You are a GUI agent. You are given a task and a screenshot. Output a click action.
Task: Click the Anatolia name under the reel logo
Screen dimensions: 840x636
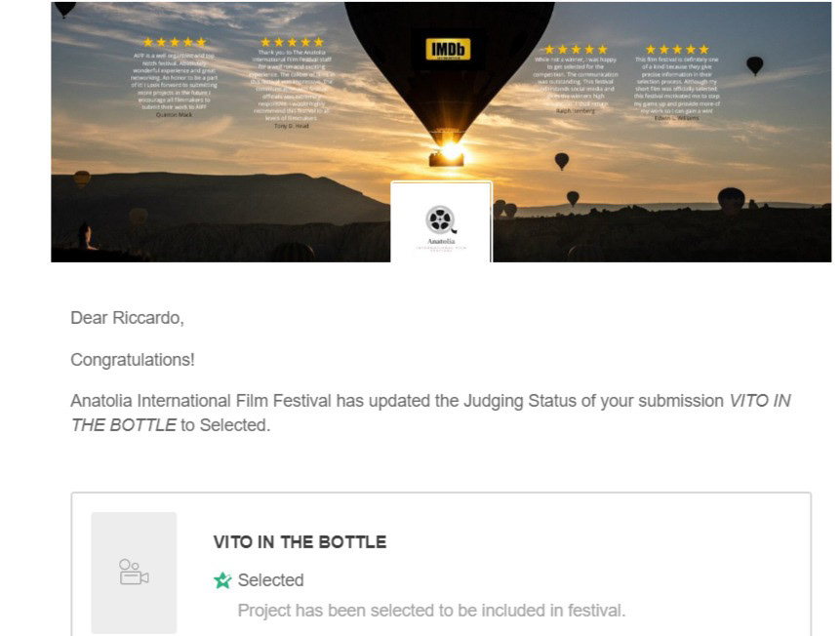coord(441,241)
